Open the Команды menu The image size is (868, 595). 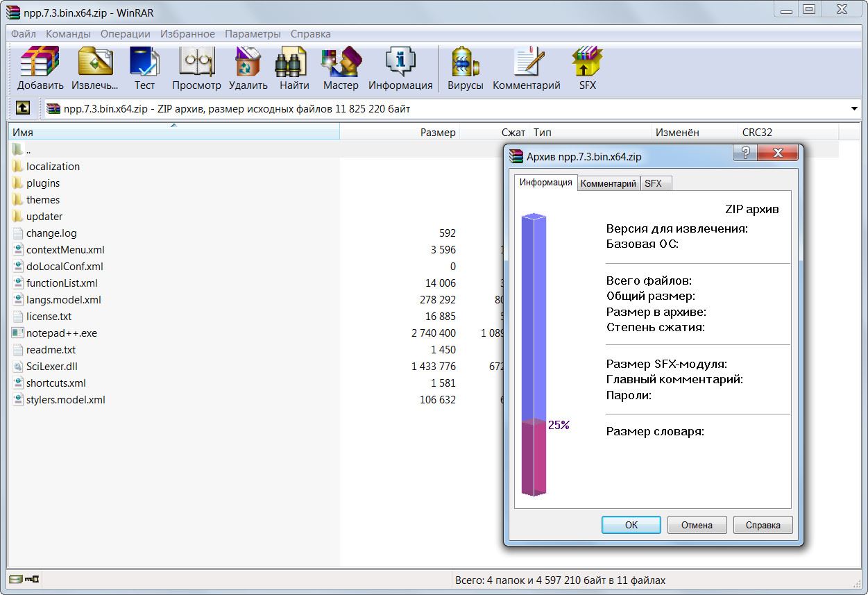tap(68, 33)
